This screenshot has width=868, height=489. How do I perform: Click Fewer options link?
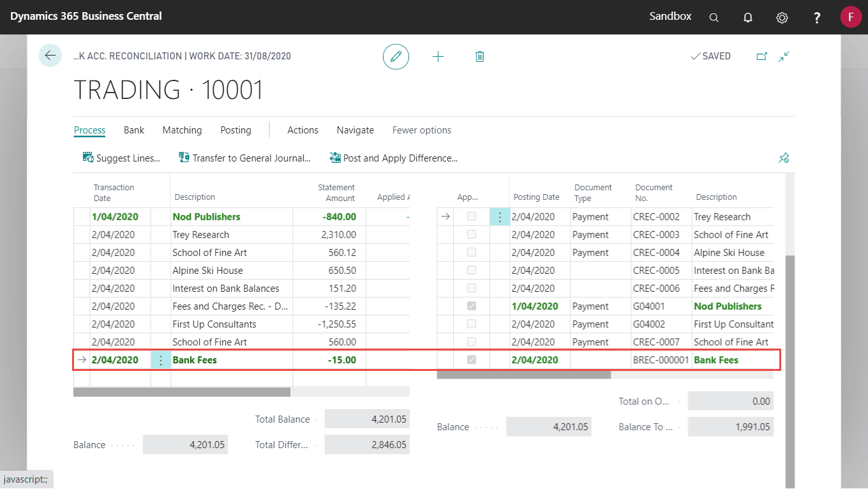(x=422, y=130)
